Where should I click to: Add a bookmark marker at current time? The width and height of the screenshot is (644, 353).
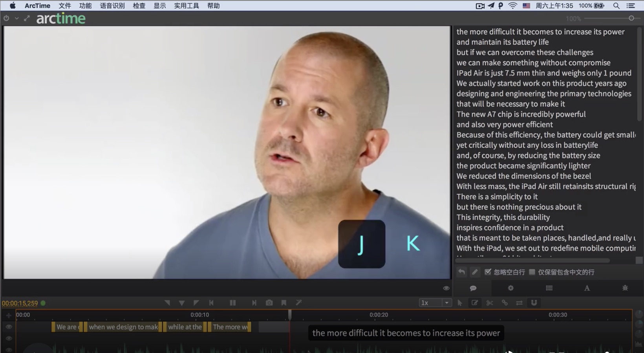[284, 303]
